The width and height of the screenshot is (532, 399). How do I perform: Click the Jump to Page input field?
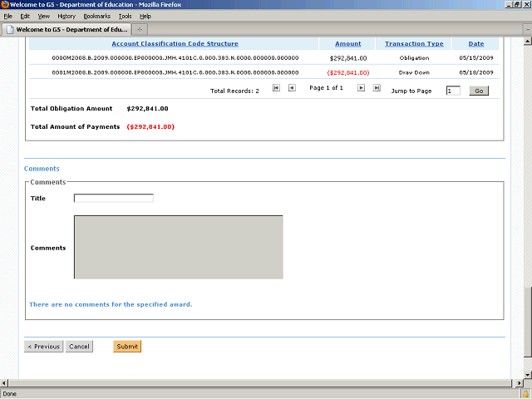tap(453, 91)
